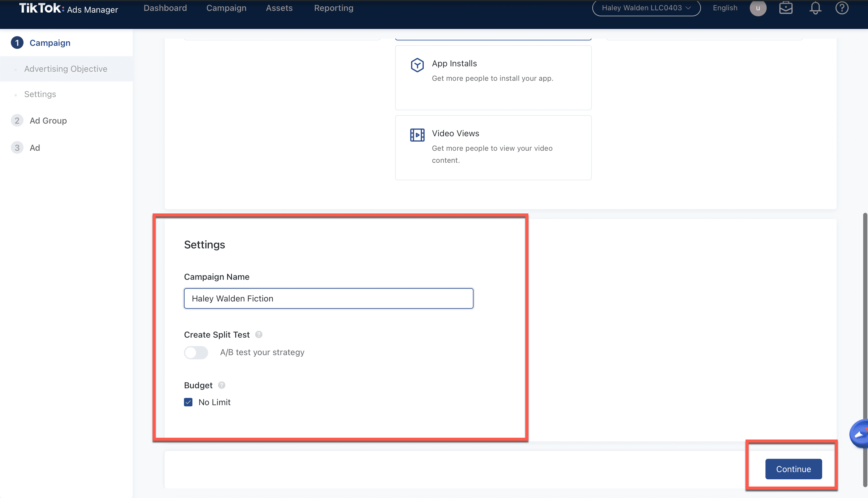
Task: Click the App Installs cube icon
Action: point(417,65)
